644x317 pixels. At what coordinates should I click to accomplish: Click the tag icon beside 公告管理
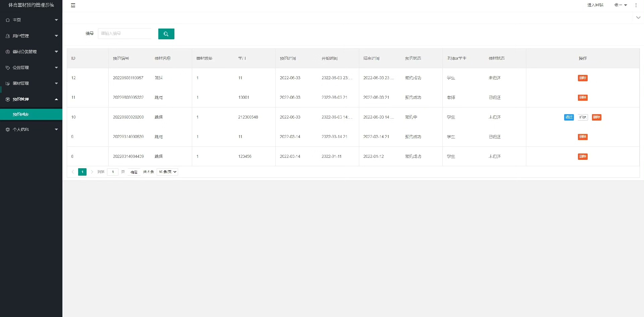point(8,67)
